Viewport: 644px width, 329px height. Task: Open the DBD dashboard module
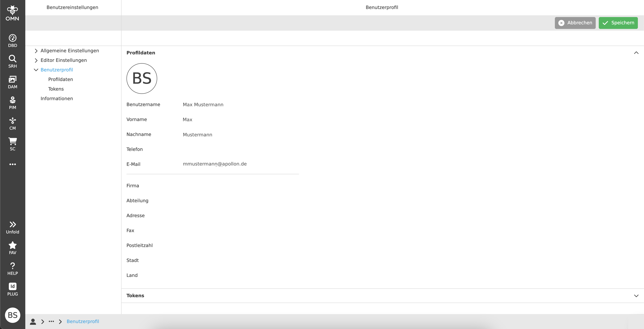(x=12, y=40)
